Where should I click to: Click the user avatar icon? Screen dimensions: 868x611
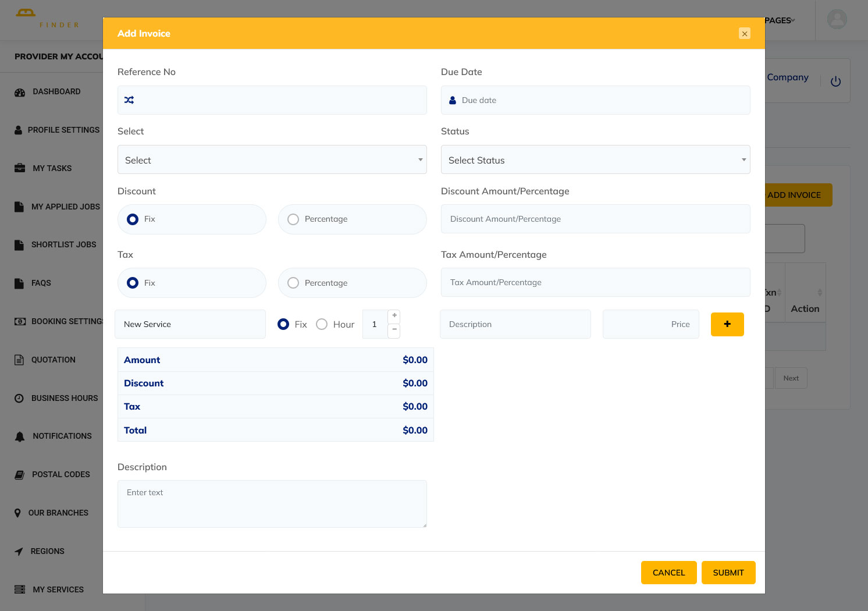pos(837,20)
